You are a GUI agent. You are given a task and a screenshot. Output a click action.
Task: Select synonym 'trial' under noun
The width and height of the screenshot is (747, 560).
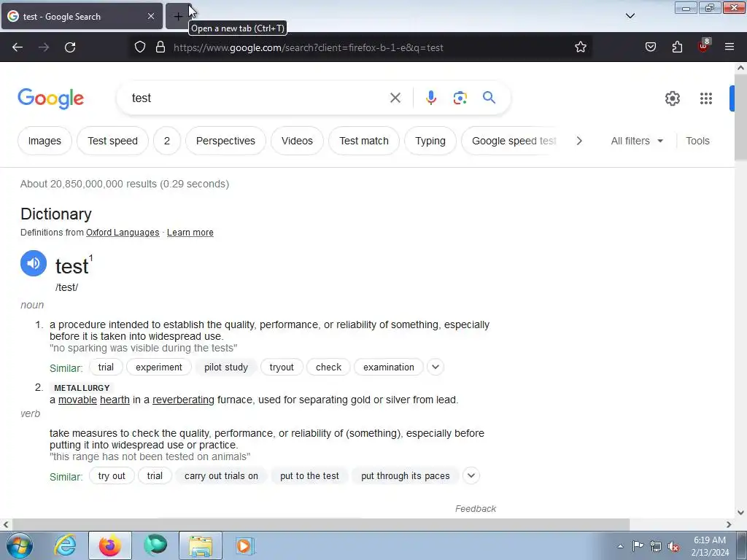(106, 367)
